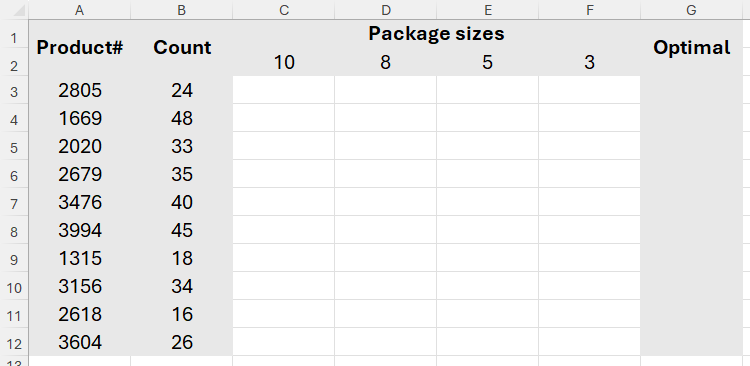Click the Optimal cell in row 7
Viewport: 750px width, 366px height.
click(x=691, y=202)
